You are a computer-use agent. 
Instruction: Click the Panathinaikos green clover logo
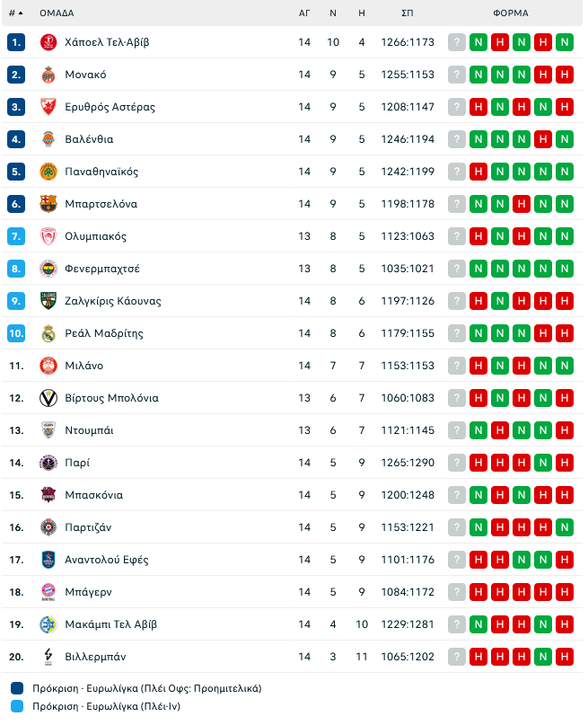point(48,172)
